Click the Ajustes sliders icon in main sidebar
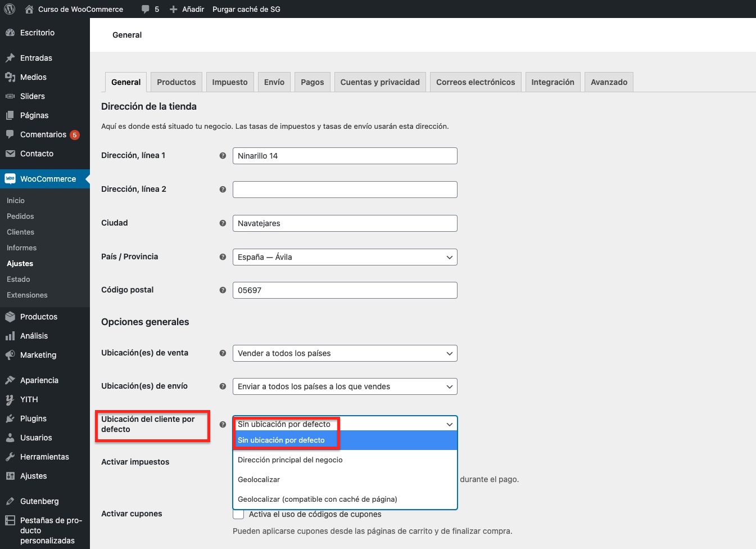This screenshot has height=549, width=756. click(10, 476)
